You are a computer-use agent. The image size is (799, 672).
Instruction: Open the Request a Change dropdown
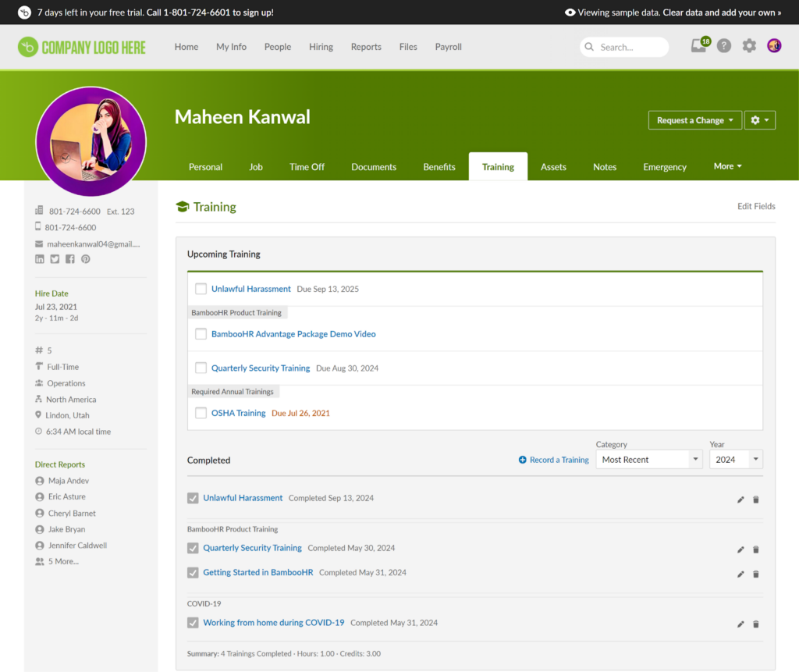[695, 120]
